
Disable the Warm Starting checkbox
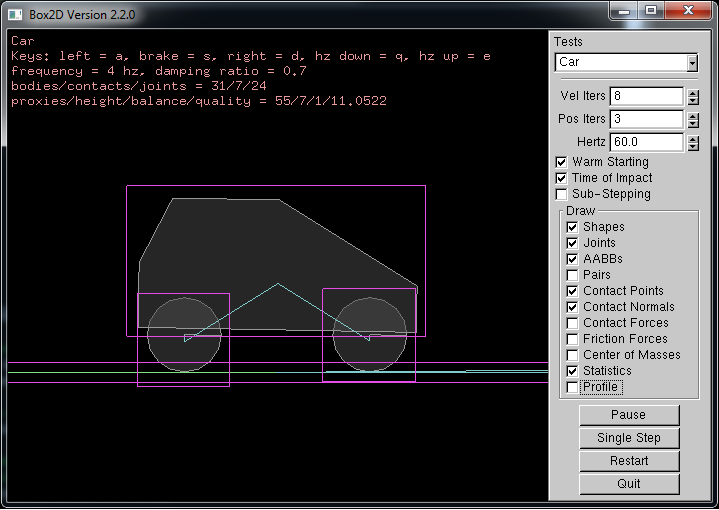click(562, 162)
